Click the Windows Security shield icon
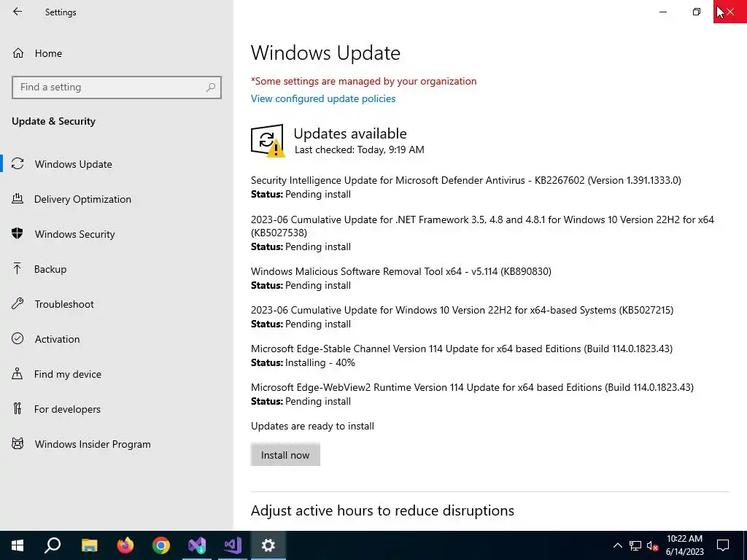 18,233
